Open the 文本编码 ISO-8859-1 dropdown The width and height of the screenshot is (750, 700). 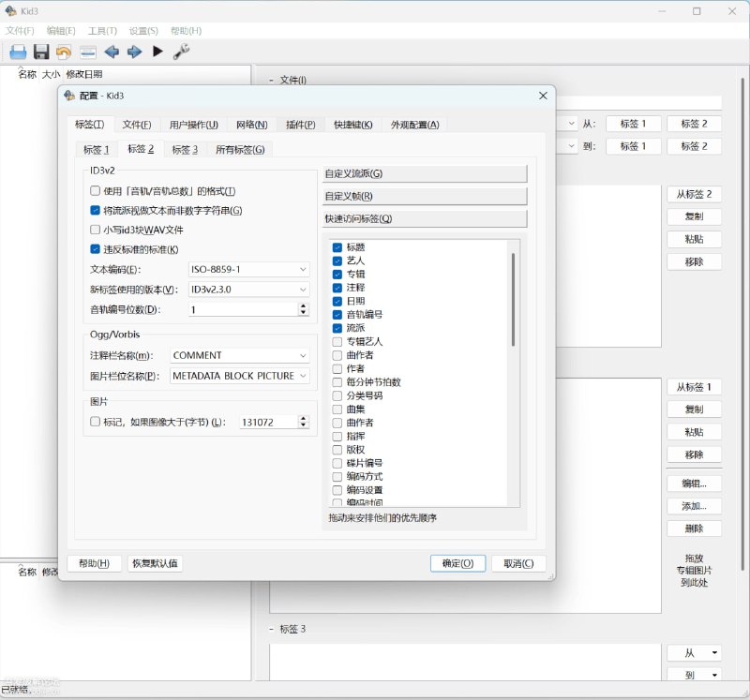pos(248,269)
